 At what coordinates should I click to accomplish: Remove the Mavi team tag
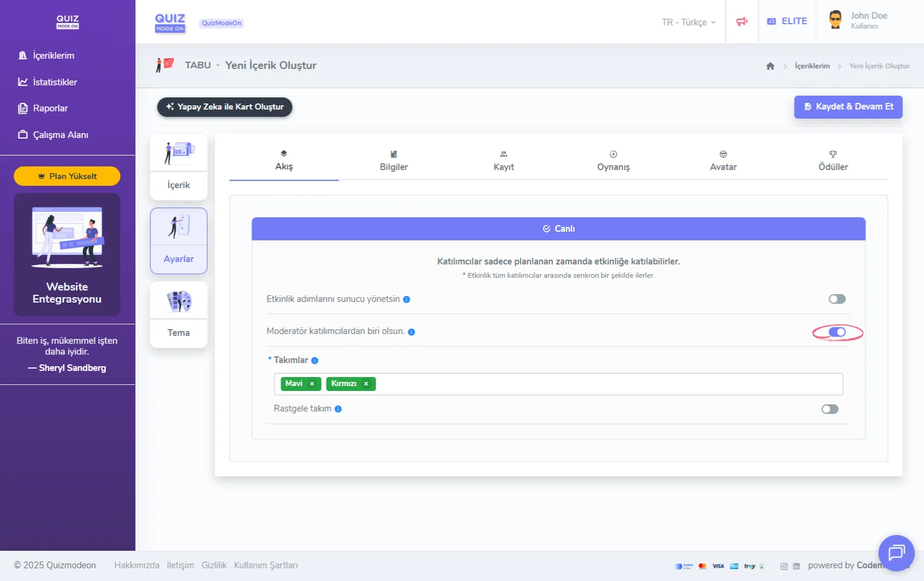click(x=312, y=384)
